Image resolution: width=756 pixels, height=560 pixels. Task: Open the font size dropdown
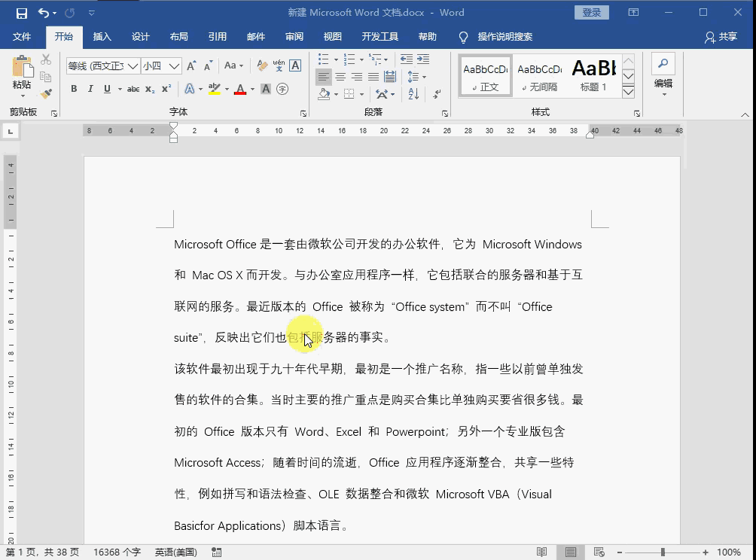175,66
